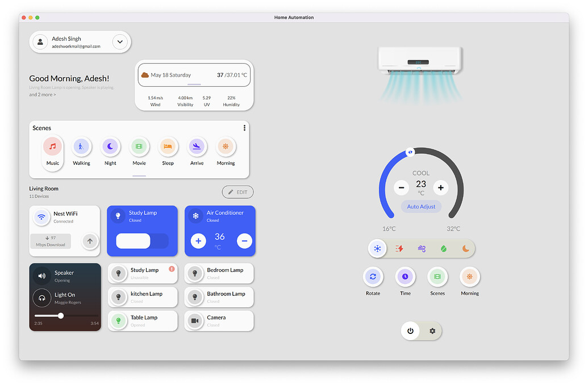This screenshot has width=588, height=385.
Task: Select the moon night mode icon
Action: coord(466,248)
